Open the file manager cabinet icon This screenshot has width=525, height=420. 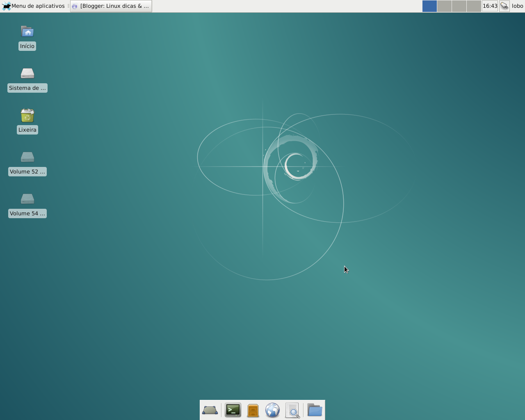pyautogui.click(x=253, y=410)
